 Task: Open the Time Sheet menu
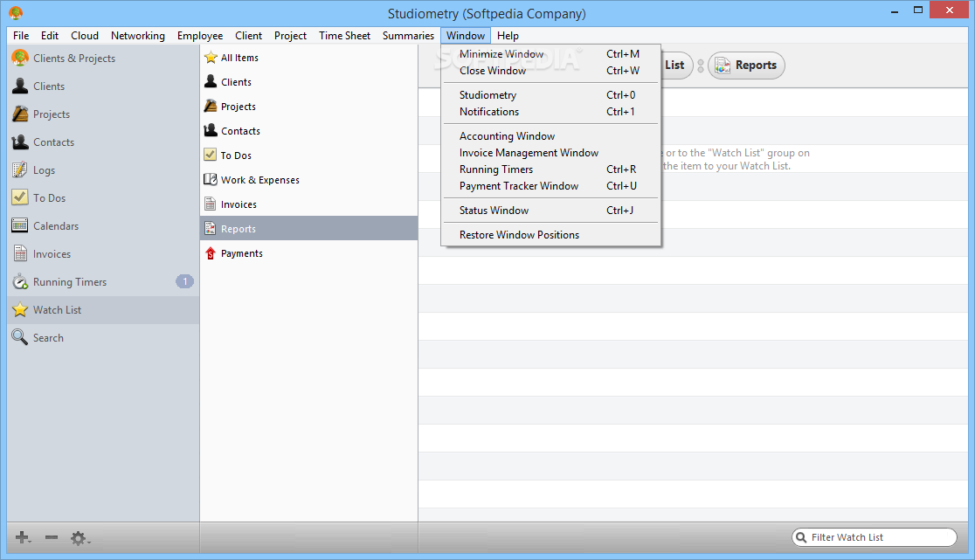pyautogui.click(x=344, y=36)
